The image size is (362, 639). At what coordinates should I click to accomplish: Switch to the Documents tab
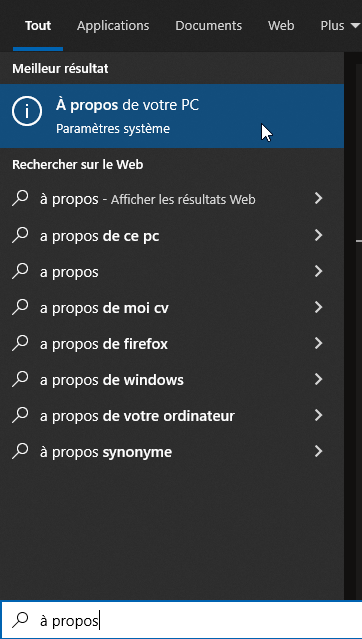[x=208, y=26]
